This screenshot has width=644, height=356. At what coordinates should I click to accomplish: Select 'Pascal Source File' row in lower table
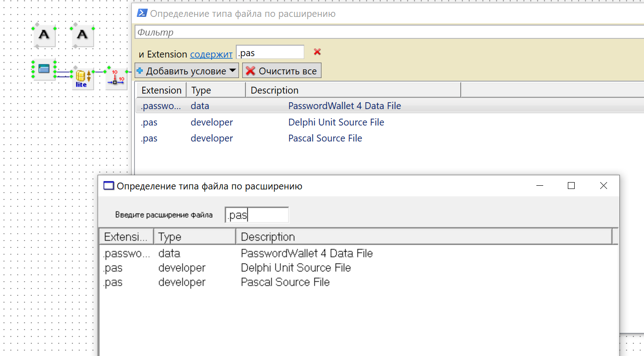pyautogui.click(x=285, y=282)
